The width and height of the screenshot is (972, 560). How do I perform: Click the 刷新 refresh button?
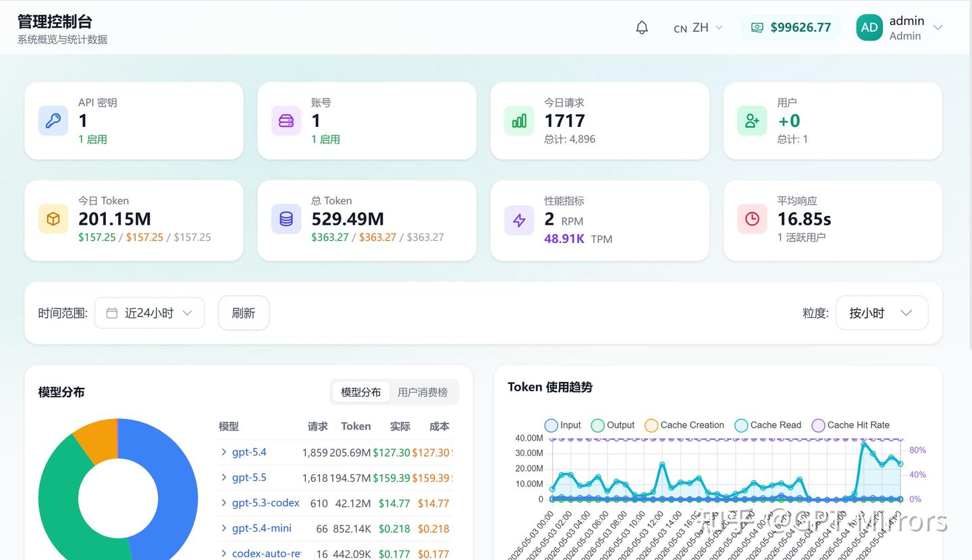pyautogui.click(x=244, y=313)
